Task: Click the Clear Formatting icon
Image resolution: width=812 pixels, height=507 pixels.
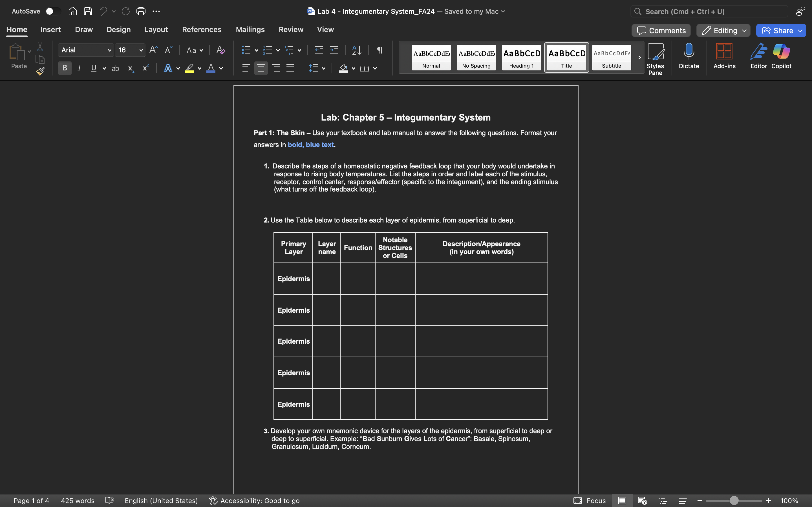Action: click(220, 50)
